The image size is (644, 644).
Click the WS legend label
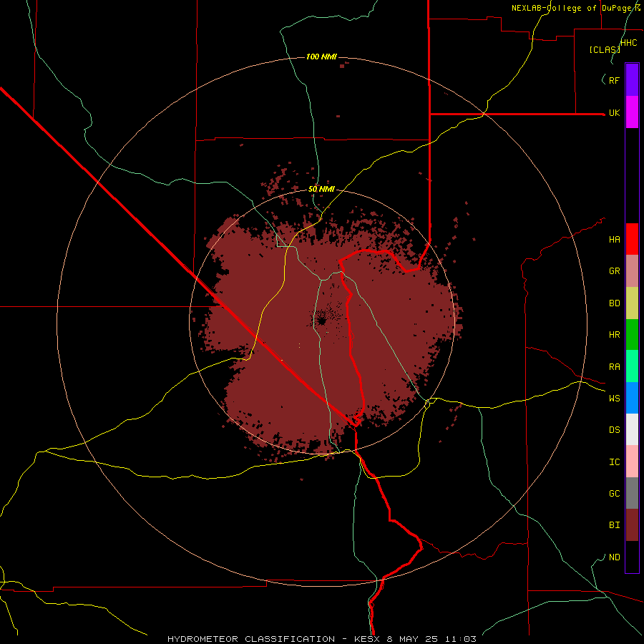tap(614, 398)
